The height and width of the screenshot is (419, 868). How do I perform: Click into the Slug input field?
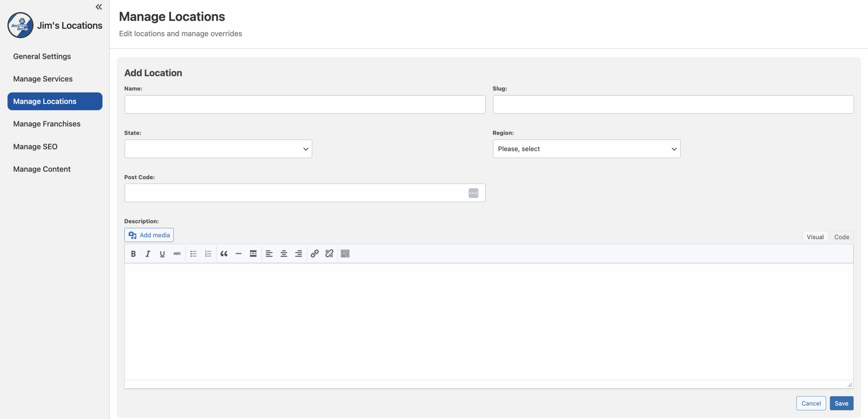(673, 104)
